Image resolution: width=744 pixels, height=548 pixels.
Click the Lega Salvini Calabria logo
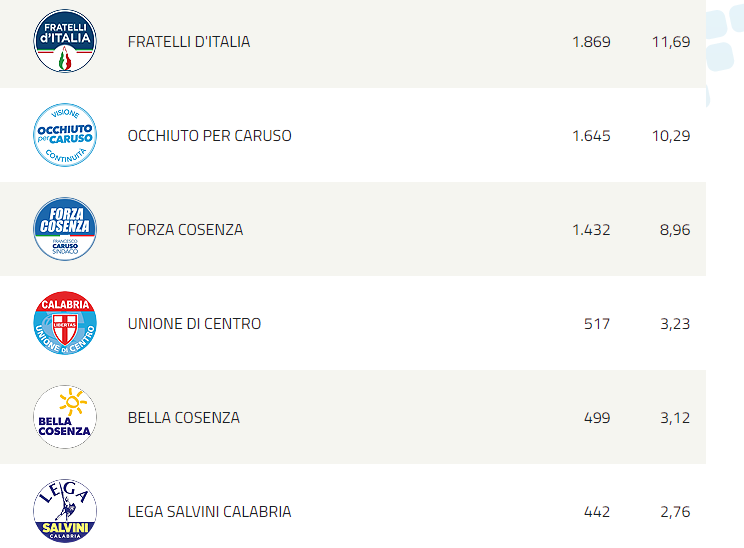[x=65, y=511]
